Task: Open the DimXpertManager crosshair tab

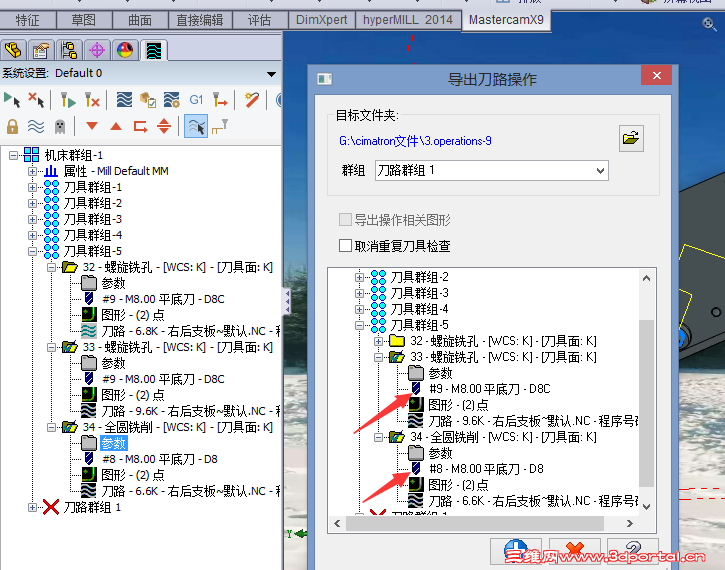Action: coord(97,50)
